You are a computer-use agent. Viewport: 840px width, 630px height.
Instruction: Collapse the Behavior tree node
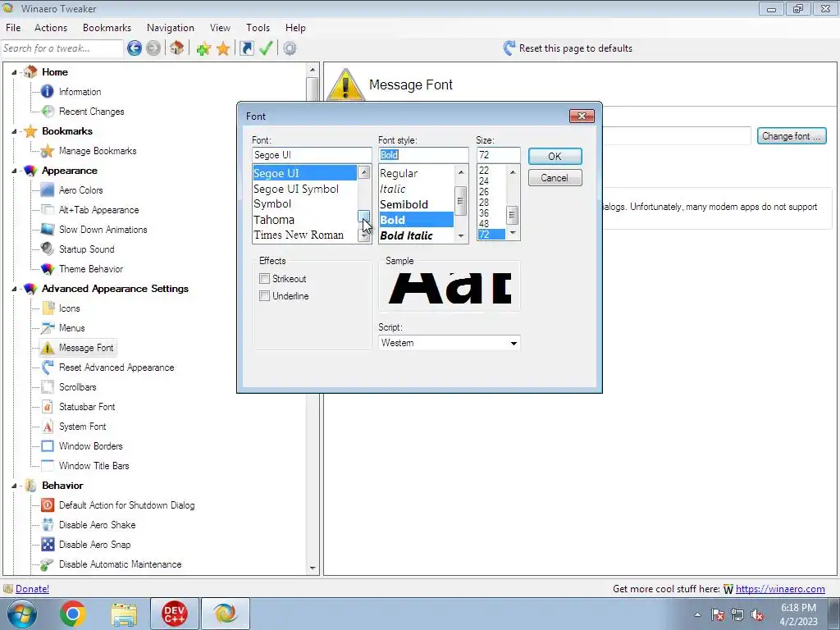(x=15, y=486)
